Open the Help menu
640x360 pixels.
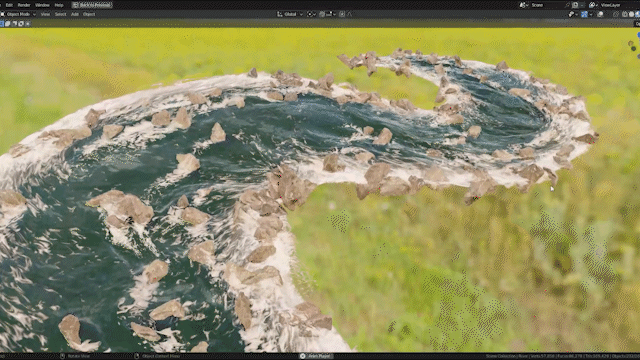click(x=59, y=5)
